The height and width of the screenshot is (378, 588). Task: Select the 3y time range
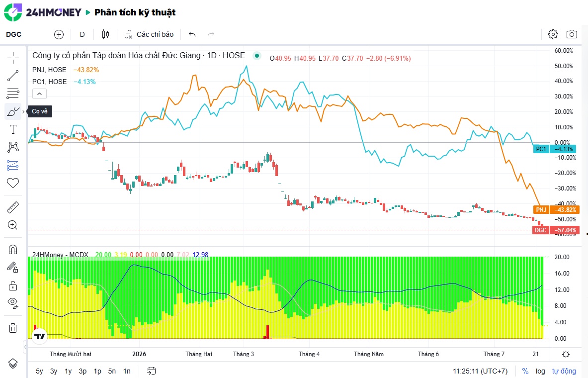54,371
